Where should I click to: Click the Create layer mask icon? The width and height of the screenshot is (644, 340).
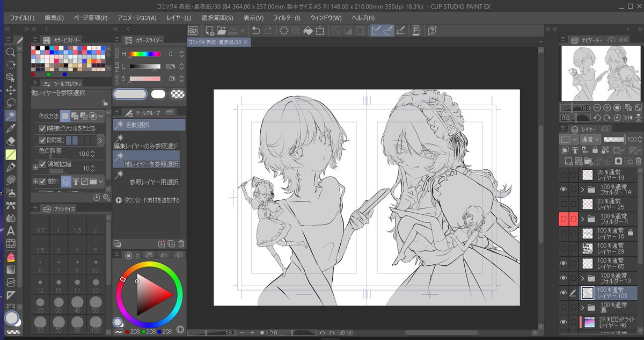coord(618,161)
